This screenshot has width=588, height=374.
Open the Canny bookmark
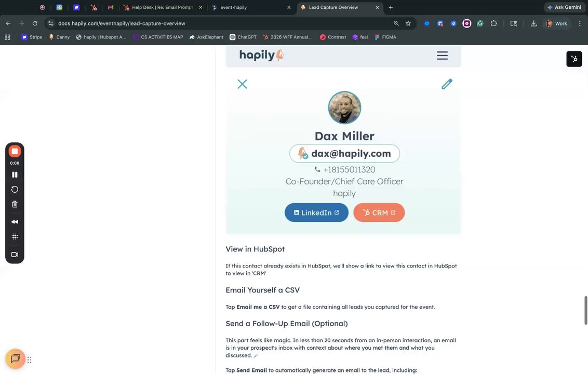pos(59,37)
